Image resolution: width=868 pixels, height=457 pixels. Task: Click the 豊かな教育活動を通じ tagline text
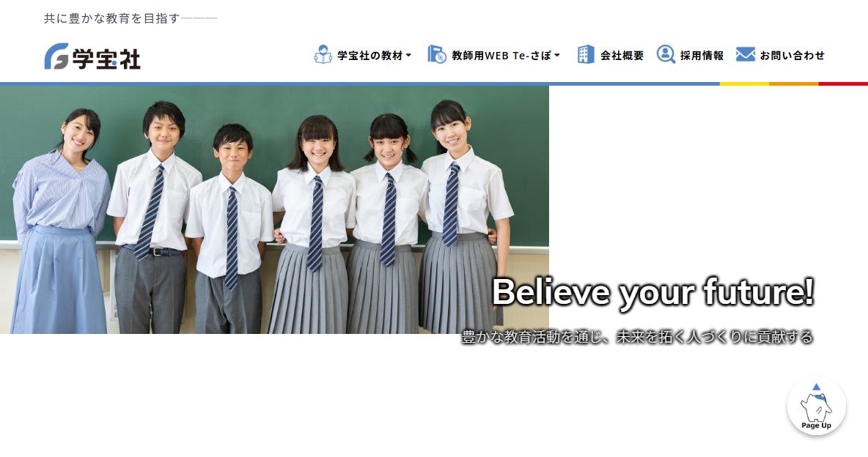pos(637,336)
